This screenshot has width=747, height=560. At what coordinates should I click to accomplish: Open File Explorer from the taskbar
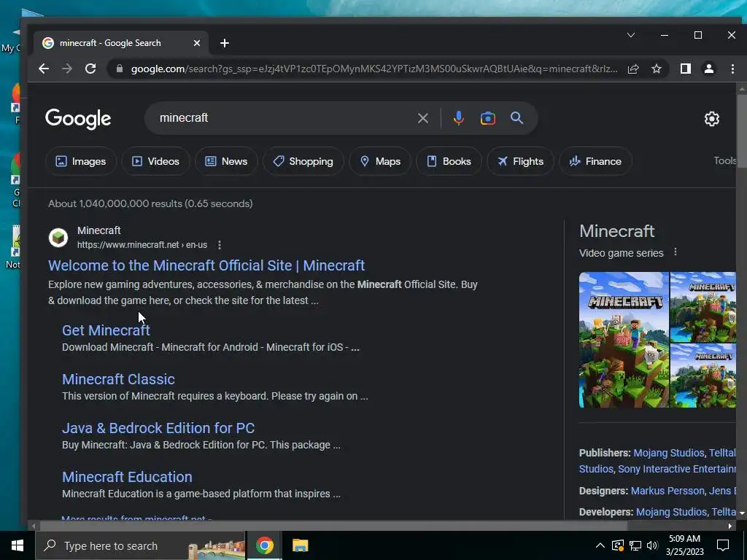300,545
